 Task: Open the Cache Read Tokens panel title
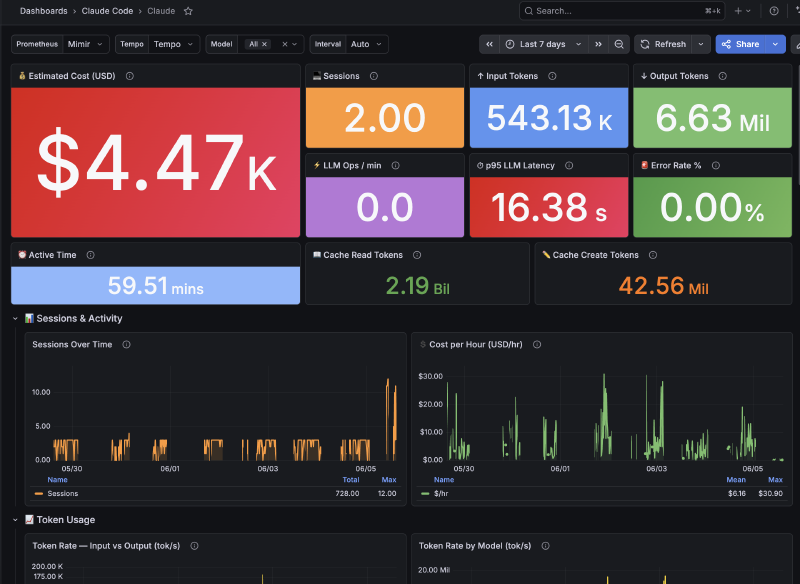(x=363, y=255)
